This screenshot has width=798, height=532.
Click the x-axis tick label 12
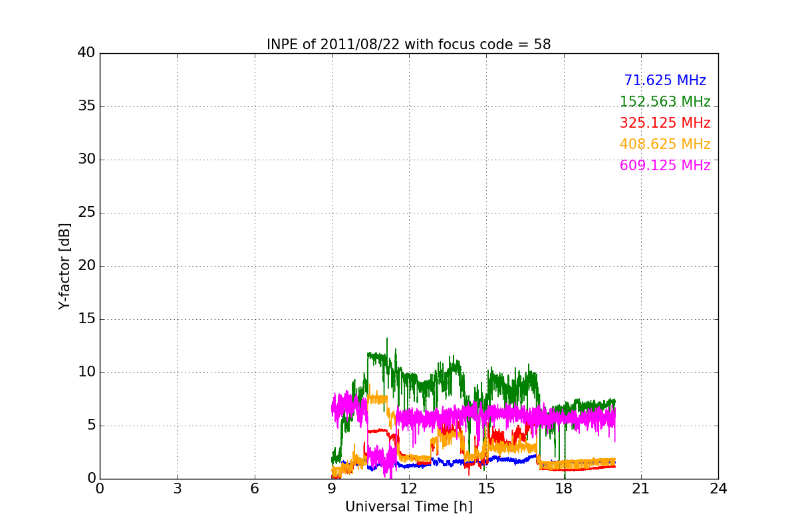tap(409, 489)
